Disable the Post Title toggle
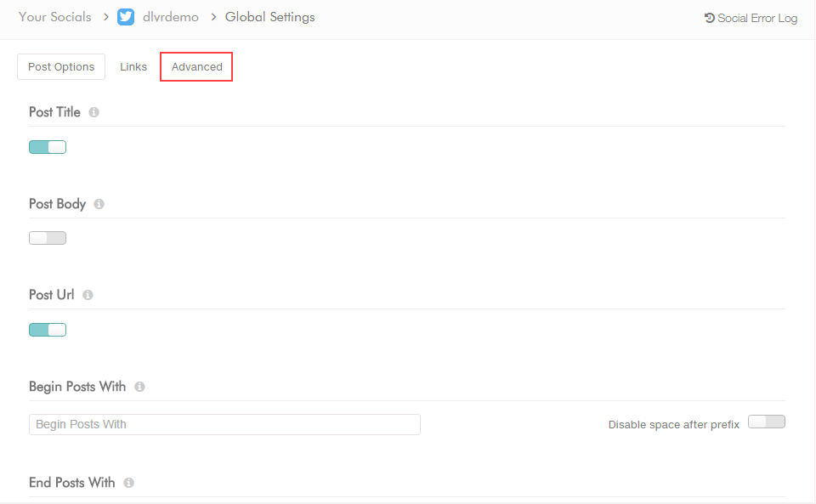816x504 pixels. pos(47,146)
